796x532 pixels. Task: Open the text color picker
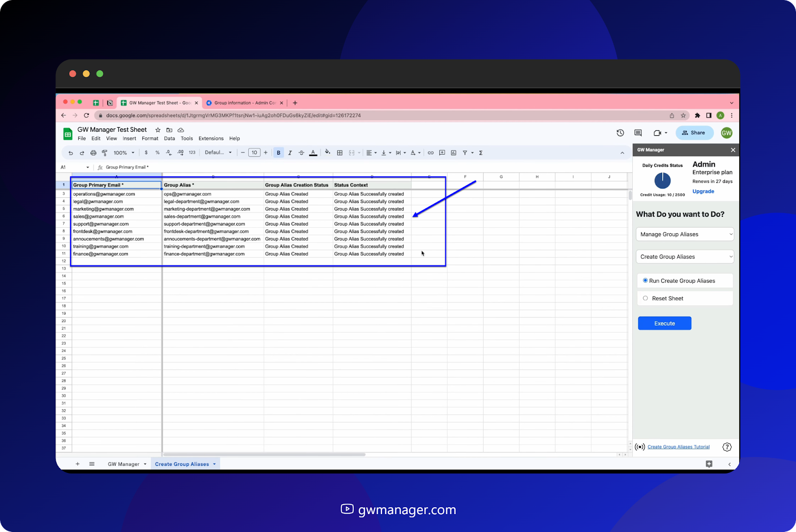click(313, 153)
